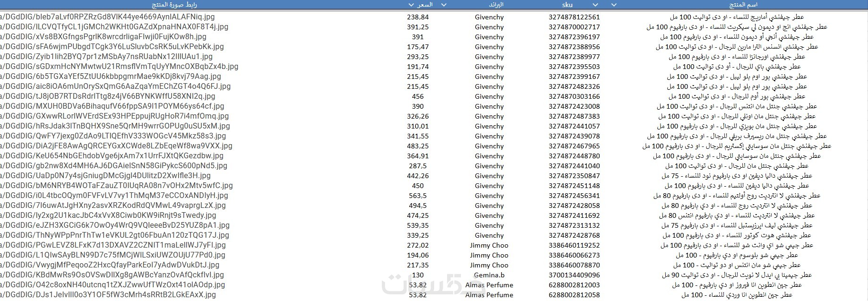Select SKU cell 3274878122561
The width and height of the screenshot is (868, 301).
tap(574, 17)
